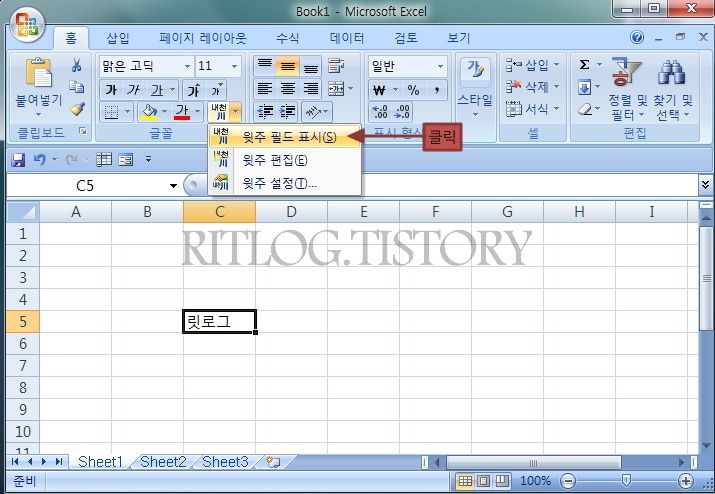Click the wrap text icon
The image size is (715, 494).
click(x=336, y=66)
